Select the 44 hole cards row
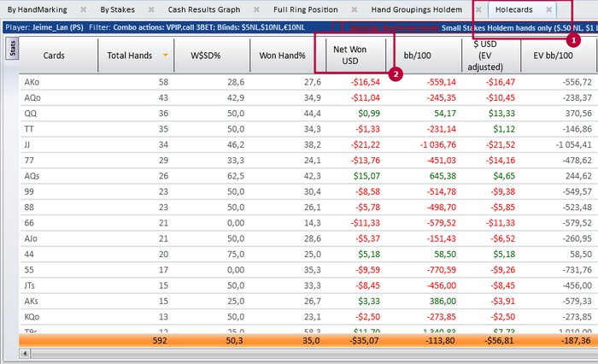This screenshot has width=598, height=364. 308,254
